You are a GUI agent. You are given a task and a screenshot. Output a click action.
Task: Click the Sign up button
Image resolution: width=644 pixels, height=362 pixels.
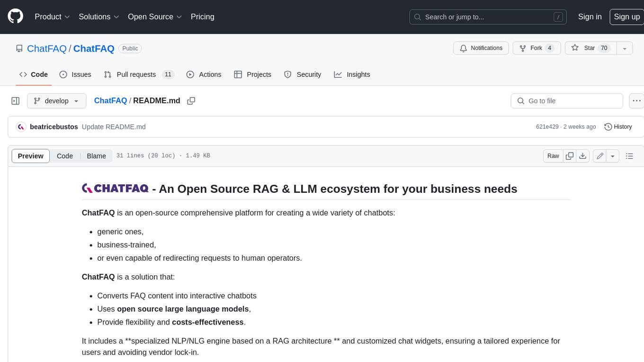[626, 17]
